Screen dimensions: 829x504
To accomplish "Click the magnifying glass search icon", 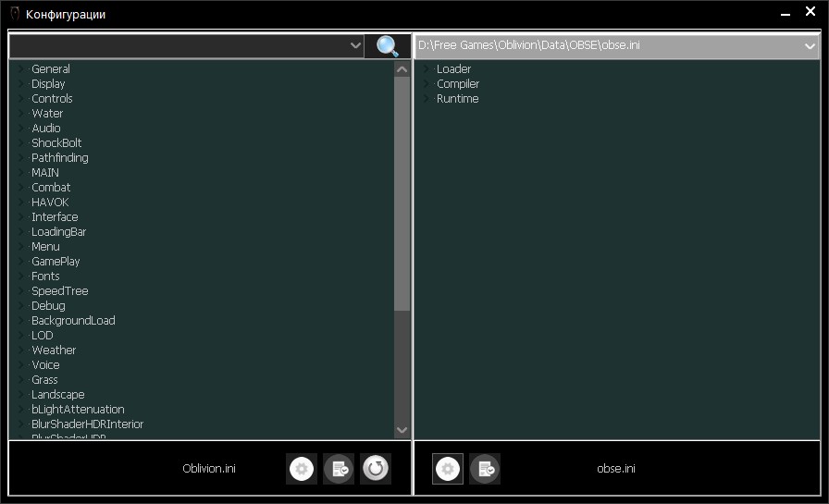I will pyautogui.click(x=388, y=46).
